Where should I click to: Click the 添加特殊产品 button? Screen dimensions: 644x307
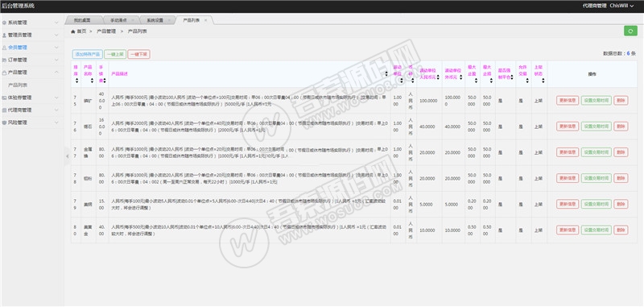pos(87,54)
